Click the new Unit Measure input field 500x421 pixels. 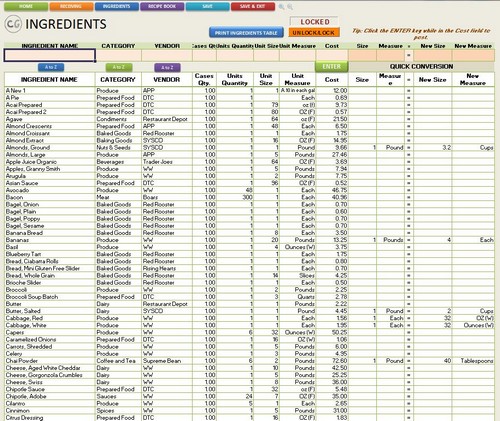(x=297, y=55)
